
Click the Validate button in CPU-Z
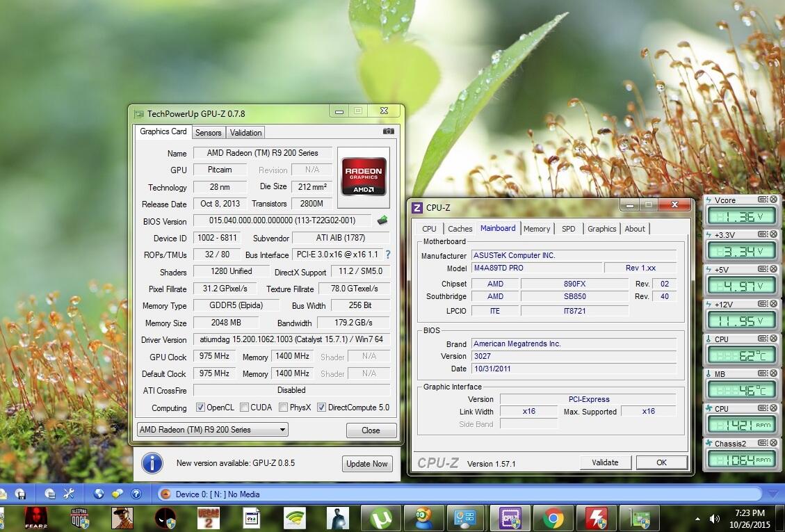tap(606, 462)
